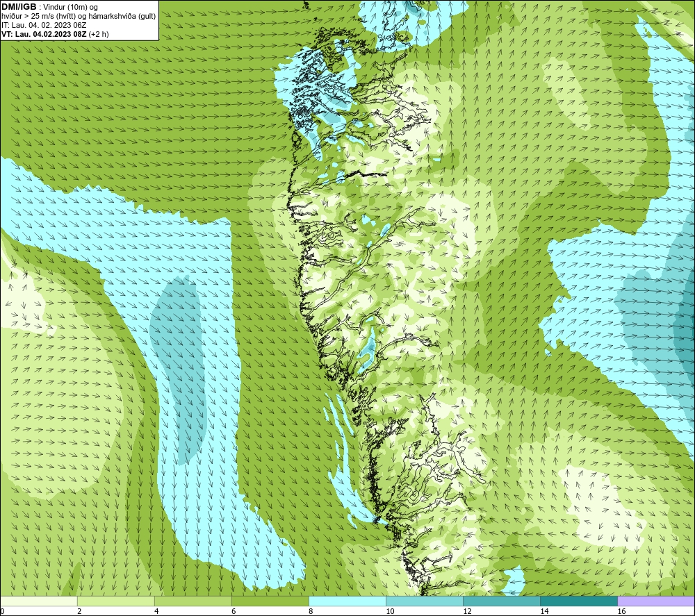Click the "8" label on the wind scale

(311, 612)
